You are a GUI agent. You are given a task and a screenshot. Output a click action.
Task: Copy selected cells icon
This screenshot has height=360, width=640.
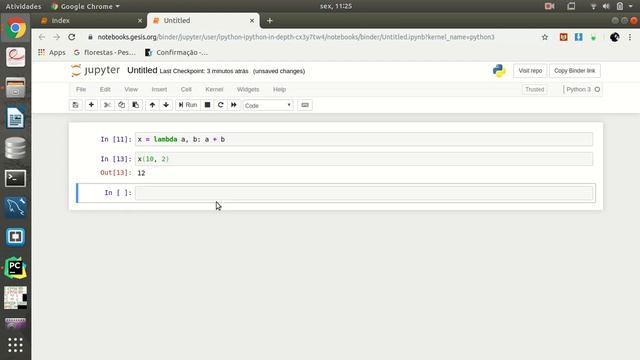tap(122, 105)
